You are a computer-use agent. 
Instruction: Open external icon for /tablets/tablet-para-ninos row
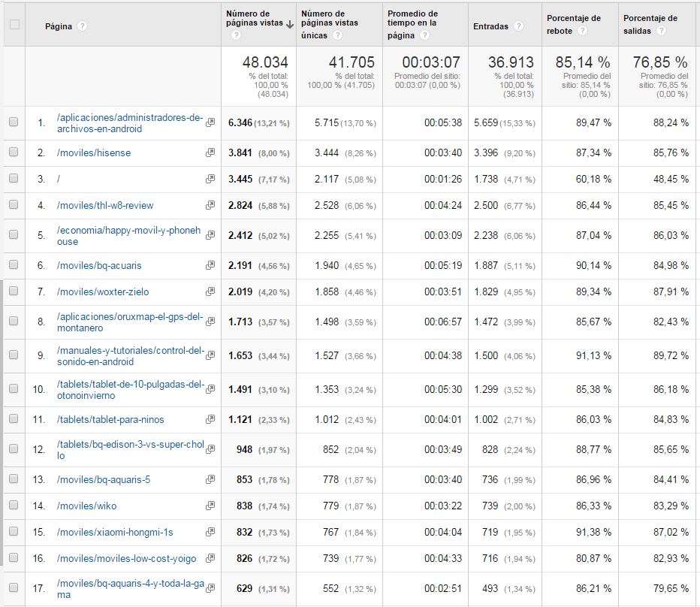210,420
